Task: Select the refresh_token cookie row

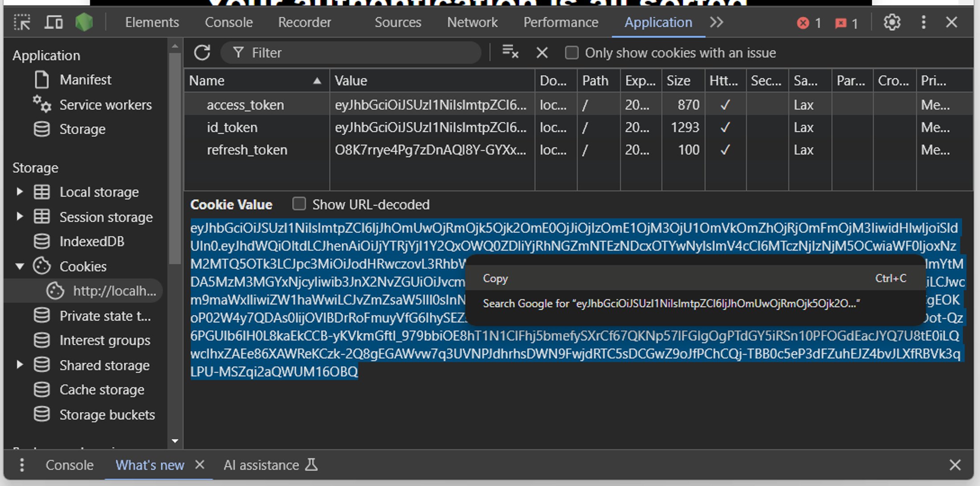Action: (x=247, y=150)
